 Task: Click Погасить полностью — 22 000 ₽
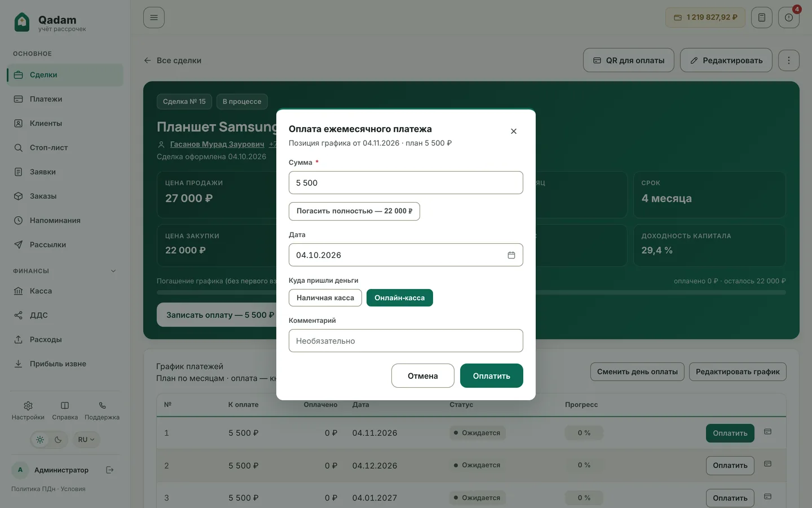click(354, 211)
